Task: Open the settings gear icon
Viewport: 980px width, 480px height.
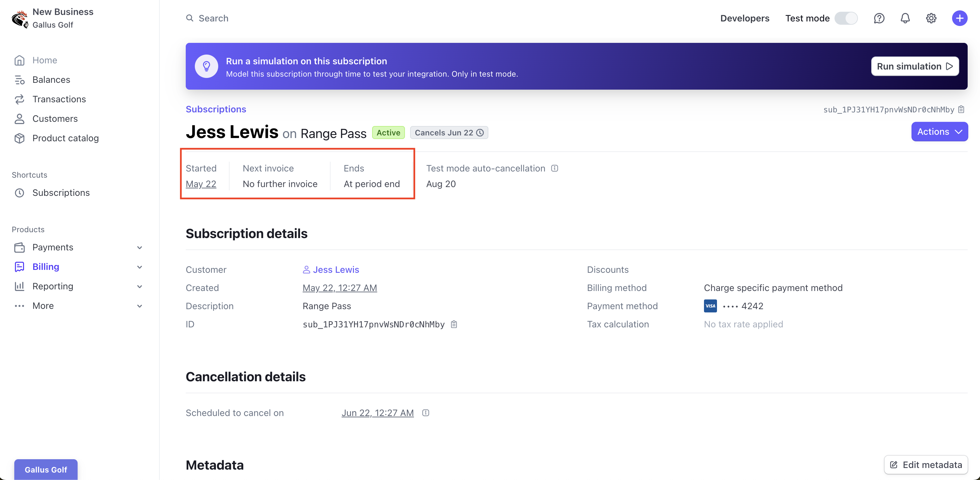Action: tap(931, 18)
